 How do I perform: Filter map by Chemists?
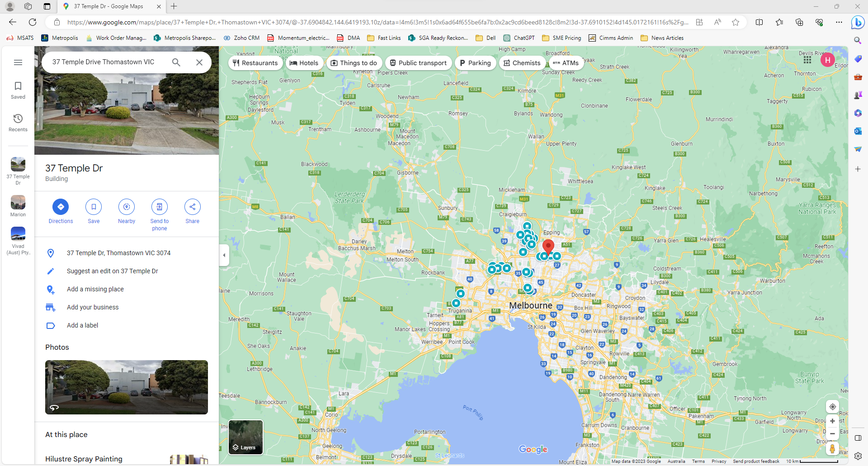click(x=522, y=63)
